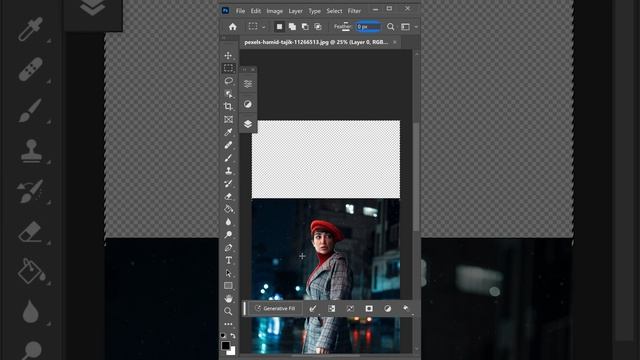
Task: Select the Move tool
Action: point(228,55)
